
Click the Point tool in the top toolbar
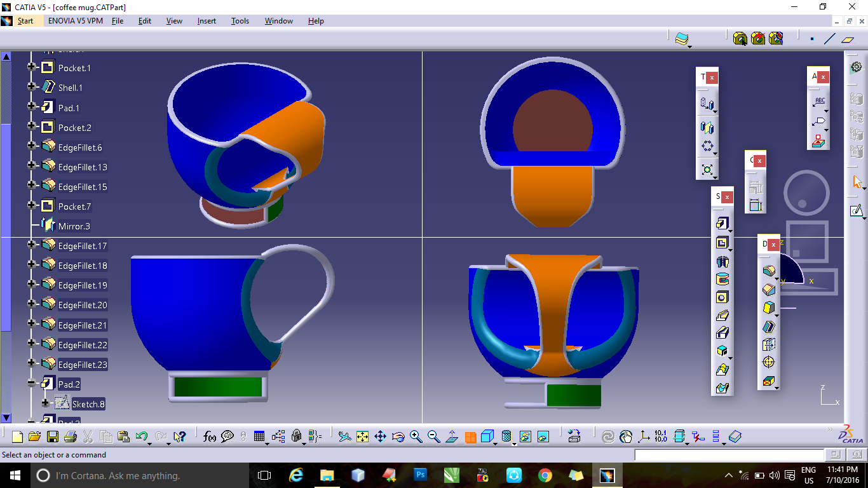tap(812, 39)
